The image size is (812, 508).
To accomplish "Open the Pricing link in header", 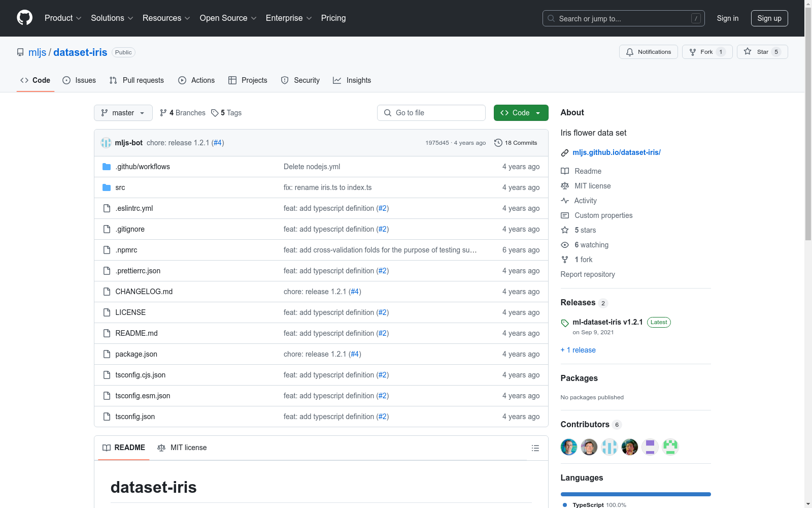I will point(333,18).
